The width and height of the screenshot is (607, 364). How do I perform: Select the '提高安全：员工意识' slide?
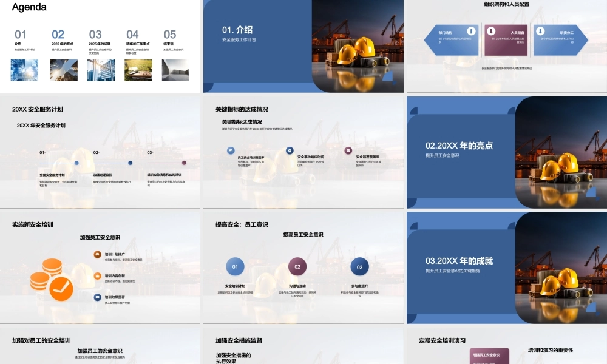(303, 268)
